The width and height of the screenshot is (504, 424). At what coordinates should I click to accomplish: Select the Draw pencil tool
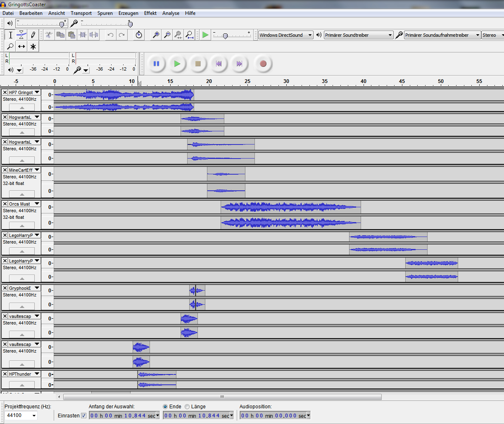tap(33, 35)
